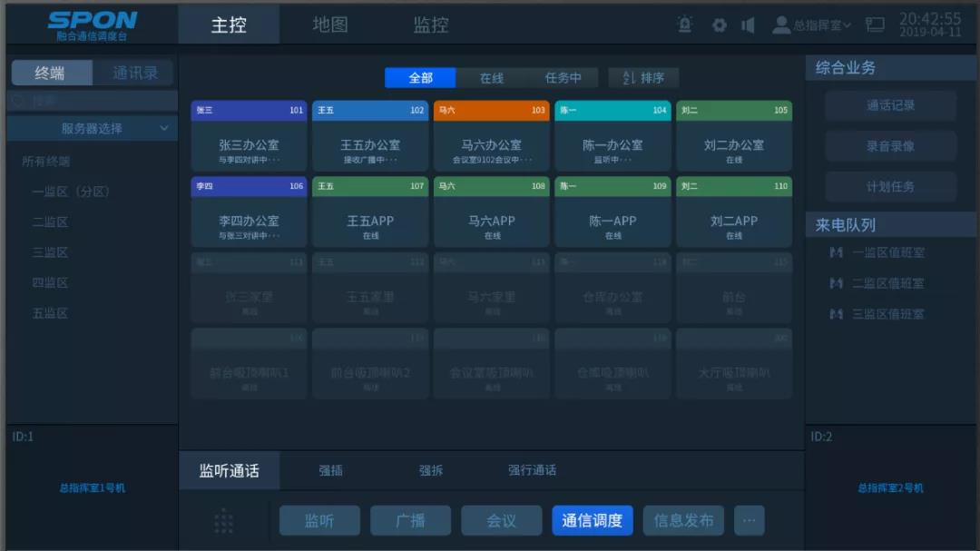Click the 广播 button
This screenshot has width=980, height=551.
point(410,520)
